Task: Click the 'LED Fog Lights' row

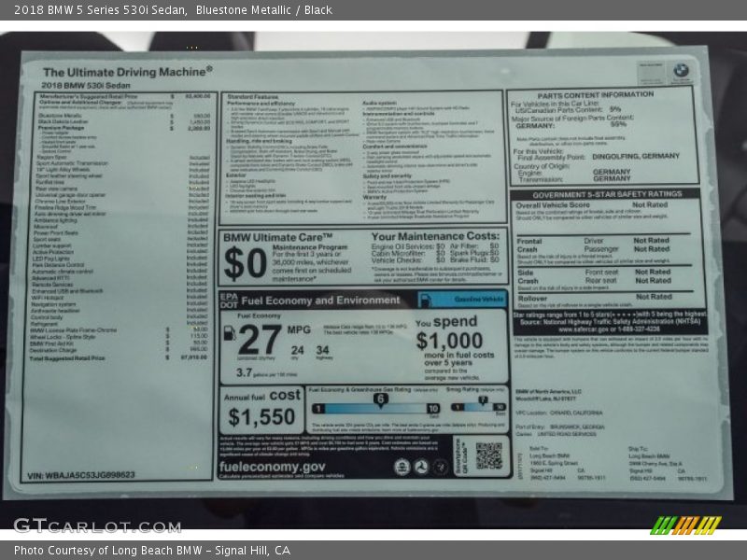Action: coord(120,259)
